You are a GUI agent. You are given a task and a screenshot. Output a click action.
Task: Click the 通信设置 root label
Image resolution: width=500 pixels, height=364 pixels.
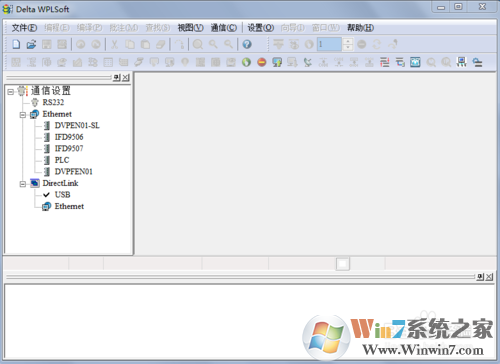[x=51, y=90]
